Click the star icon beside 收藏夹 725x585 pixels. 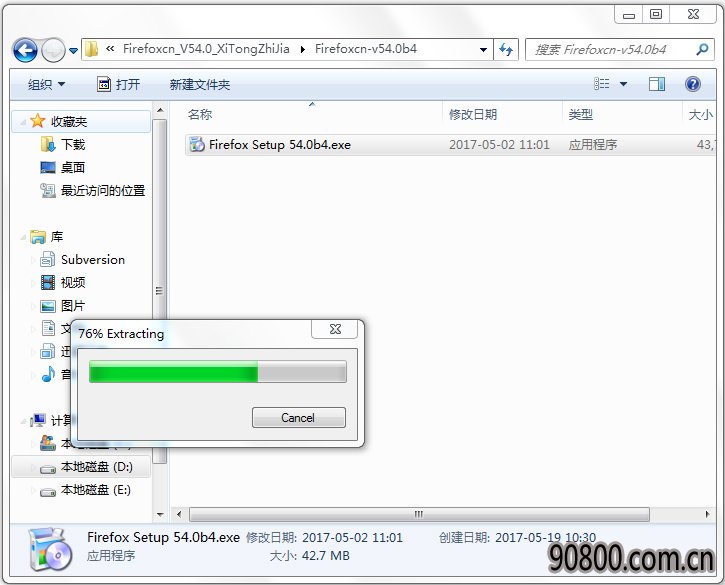37,121
